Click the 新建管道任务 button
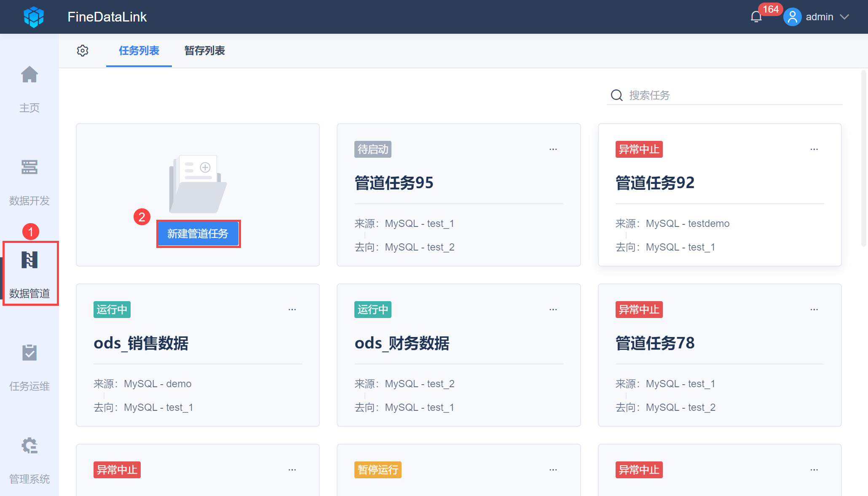Screen dimensions: 868x496 pyautogui.click(x=198, y=233)
